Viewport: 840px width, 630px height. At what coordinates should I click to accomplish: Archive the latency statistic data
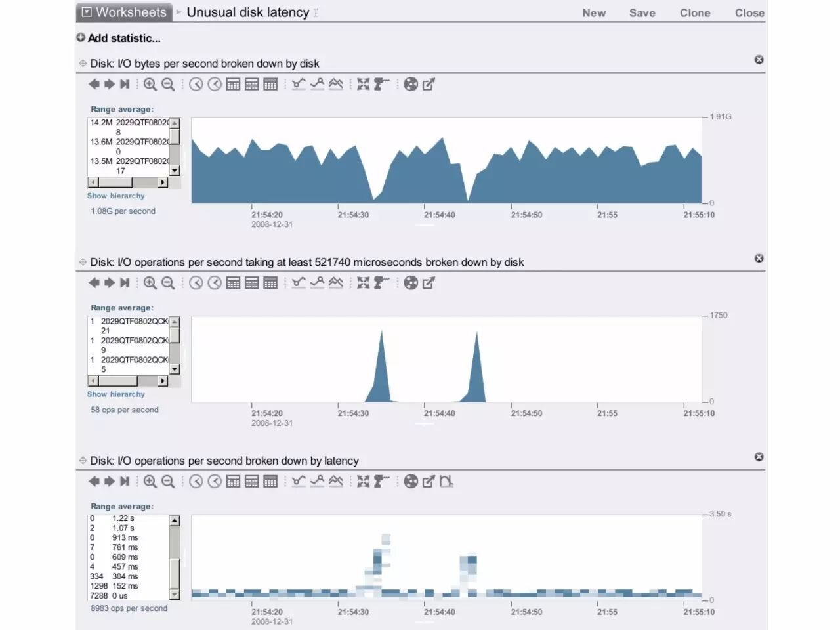pos(411,482)
